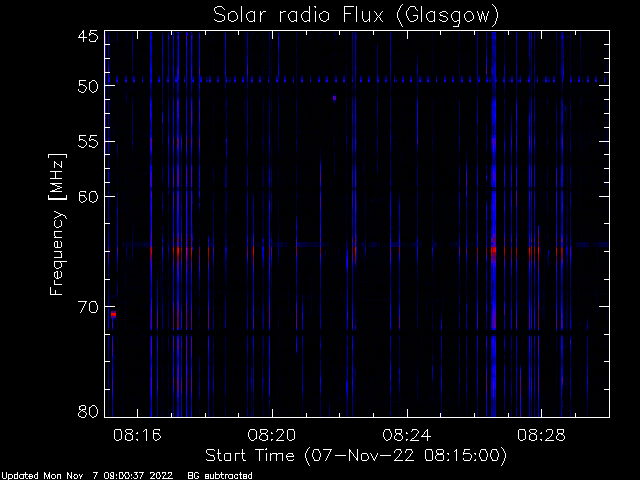This screenshot has height=480, width=640.
Task: Click the time tick label 08:20
Action: click(272, 435)
